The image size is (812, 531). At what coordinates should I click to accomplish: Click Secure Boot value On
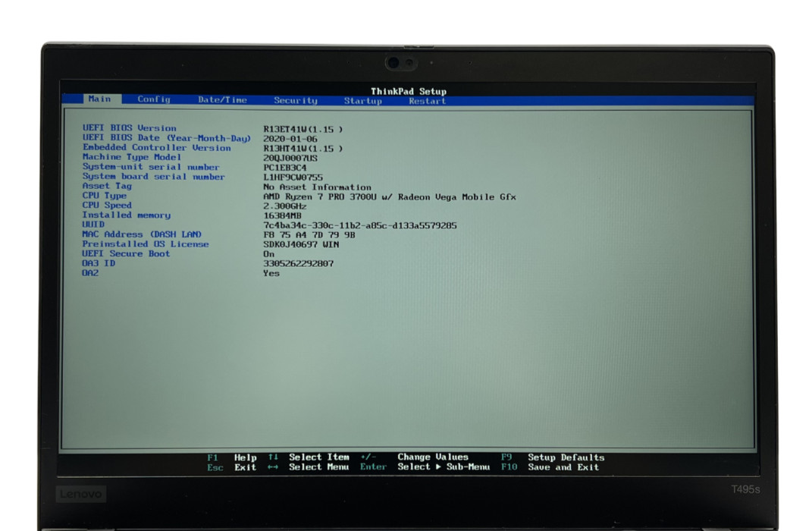pyautogui.click(x=268, y=254)
